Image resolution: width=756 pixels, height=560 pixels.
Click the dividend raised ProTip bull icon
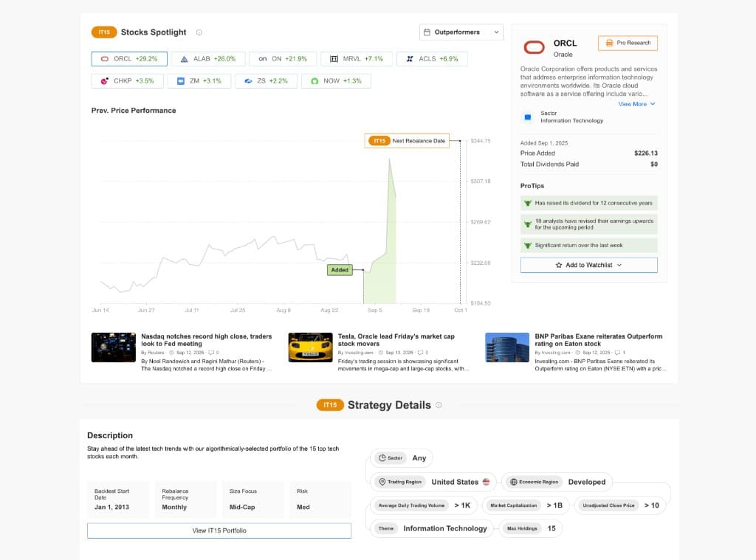(528, 204)
